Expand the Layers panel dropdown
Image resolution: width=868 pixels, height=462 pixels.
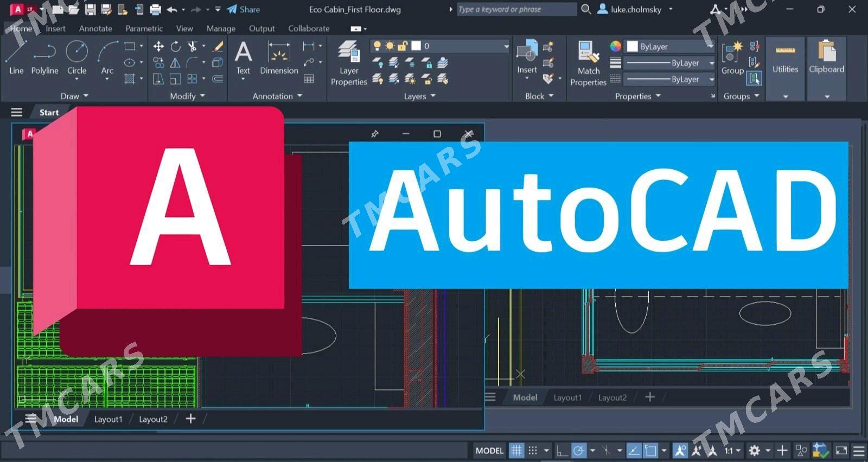(x=419, y=96)
